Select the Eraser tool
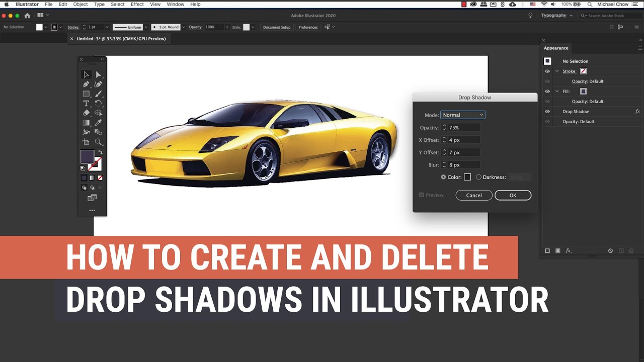The image size is (644, 362). (86, 113)
